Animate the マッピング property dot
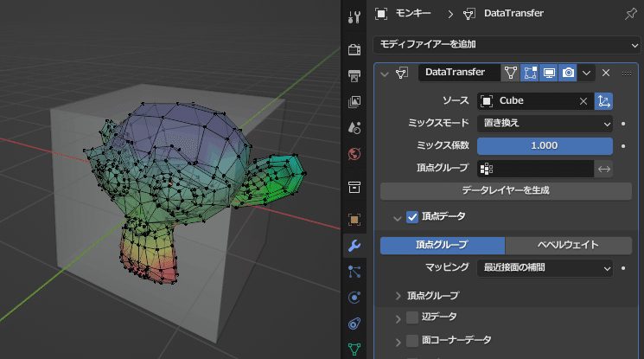 click(623, 268)
